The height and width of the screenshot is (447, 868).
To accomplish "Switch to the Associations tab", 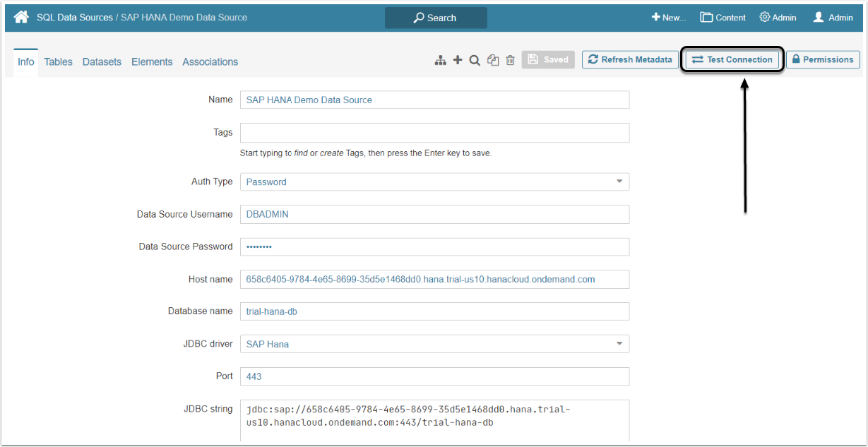I will coord(210,62).
